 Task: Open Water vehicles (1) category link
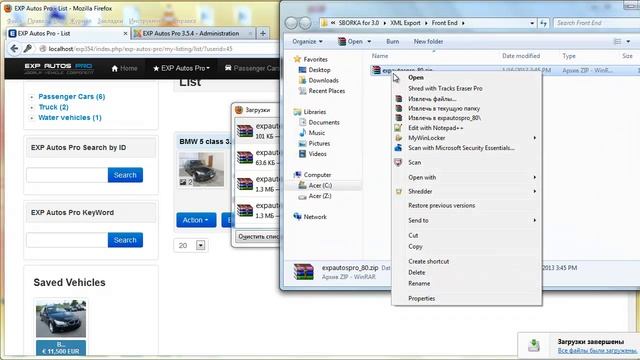tap(70, 118)
